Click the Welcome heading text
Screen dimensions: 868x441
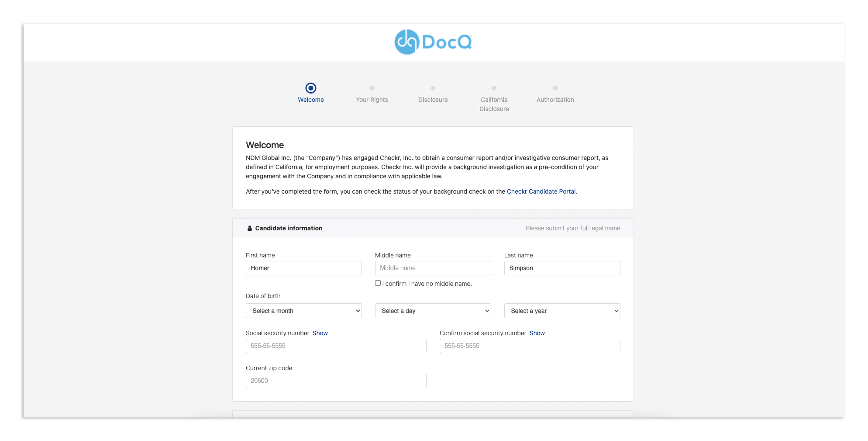265,145
